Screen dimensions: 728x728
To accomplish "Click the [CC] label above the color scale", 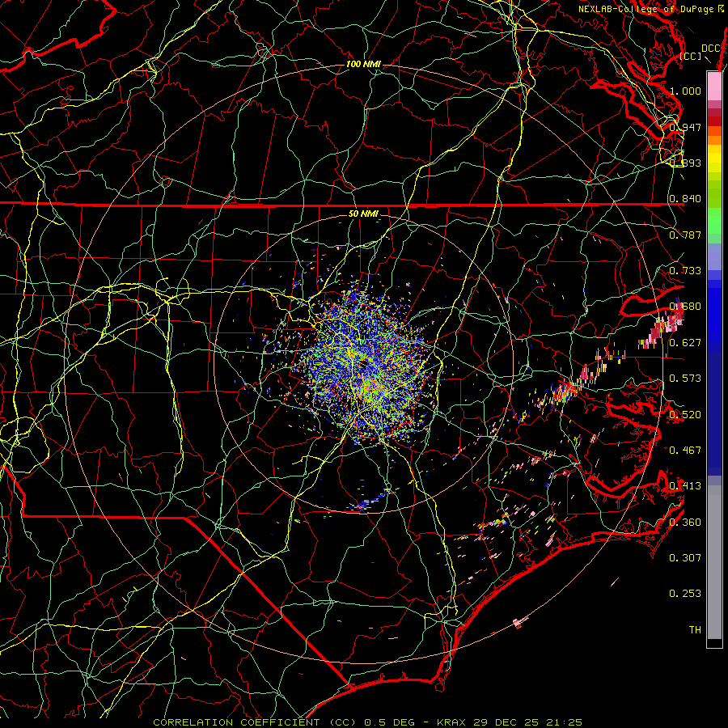I will coord(691,56).
